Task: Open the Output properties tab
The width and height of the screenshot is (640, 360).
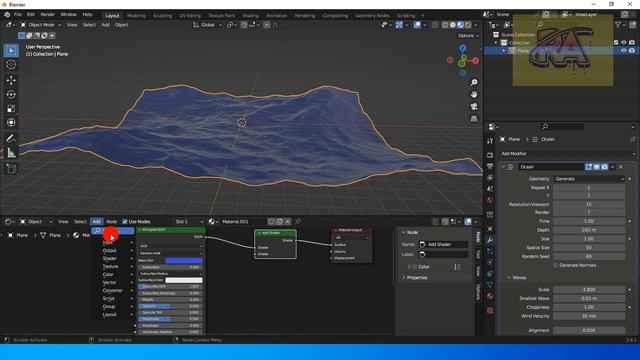Action: click(490, 166)
